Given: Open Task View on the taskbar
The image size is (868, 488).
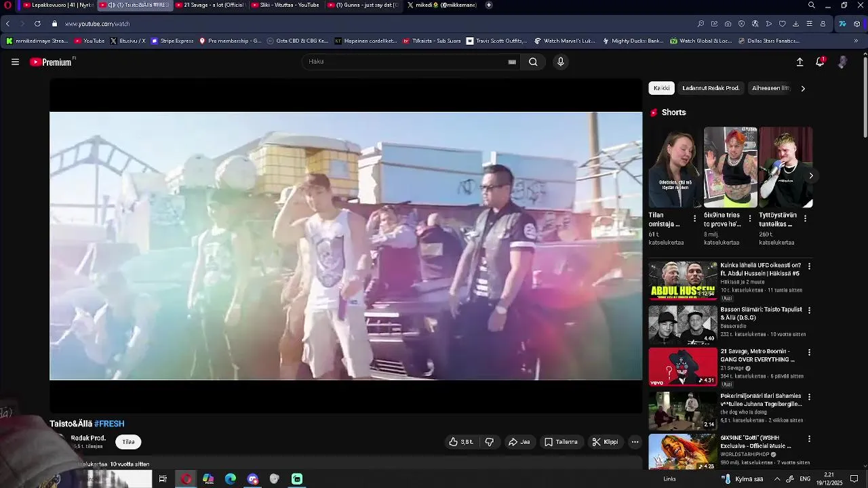Looking at the screenshot, I should (163, 479).
